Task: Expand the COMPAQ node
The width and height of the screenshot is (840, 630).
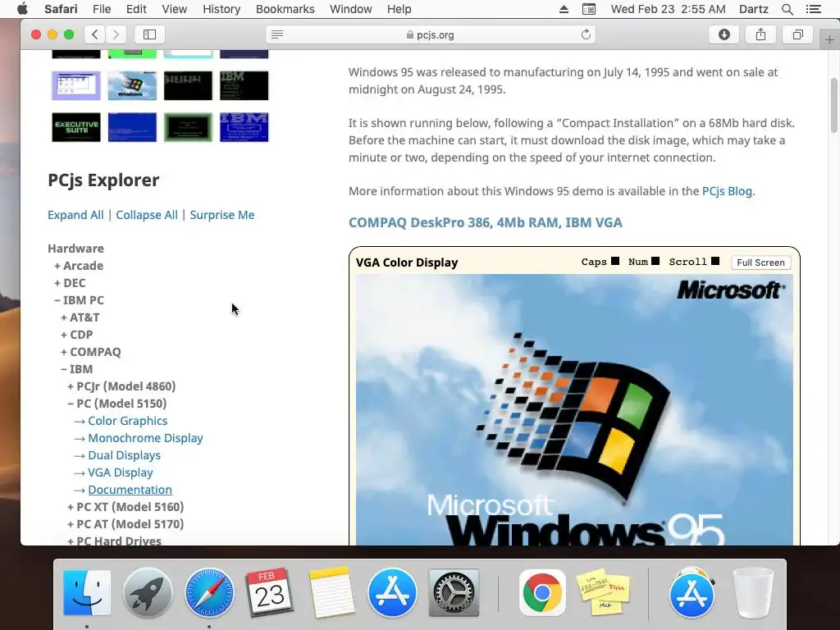Action: 90,352
